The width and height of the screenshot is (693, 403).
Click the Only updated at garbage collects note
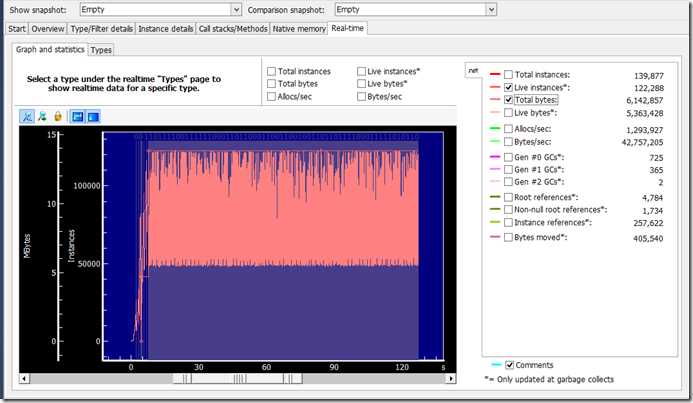tap(549, 380)
